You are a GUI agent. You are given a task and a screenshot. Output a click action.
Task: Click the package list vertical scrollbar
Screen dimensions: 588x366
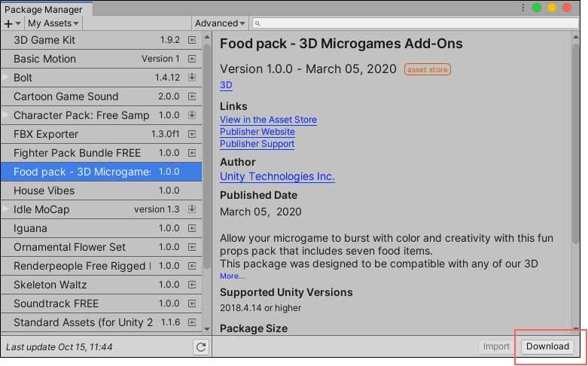coord(207,156)
